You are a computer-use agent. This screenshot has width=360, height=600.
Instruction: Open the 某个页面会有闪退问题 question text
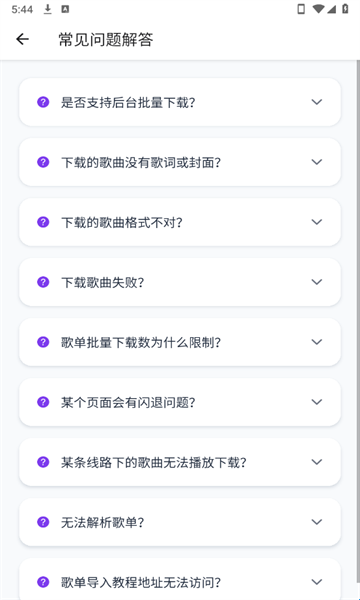(128, 402)
